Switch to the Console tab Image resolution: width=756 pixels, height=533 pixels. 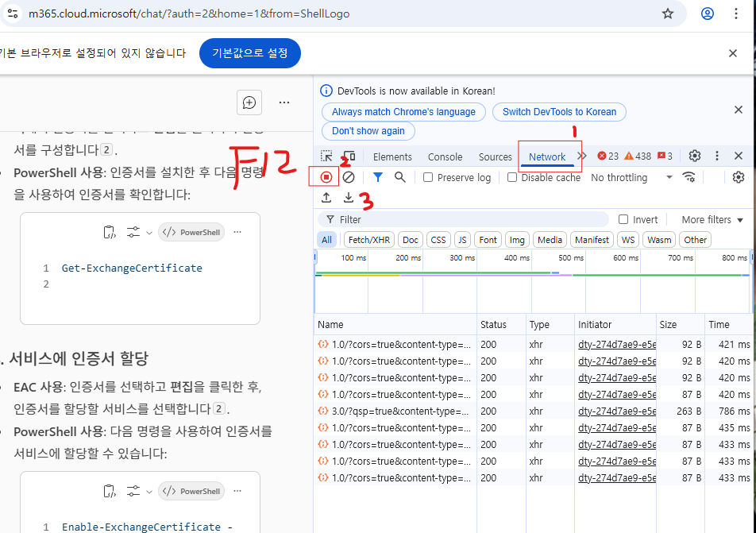(445, 156)
